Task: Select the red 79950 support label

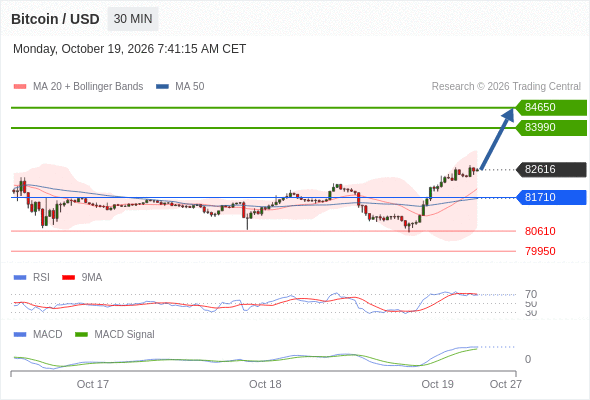Action: tap(540, 251)
